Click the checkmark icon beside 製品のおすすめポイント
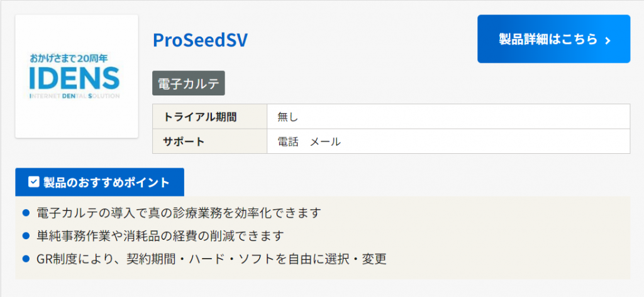Image resolution: width=644 pixels, height=297 pixels. (x=34, y=183)
